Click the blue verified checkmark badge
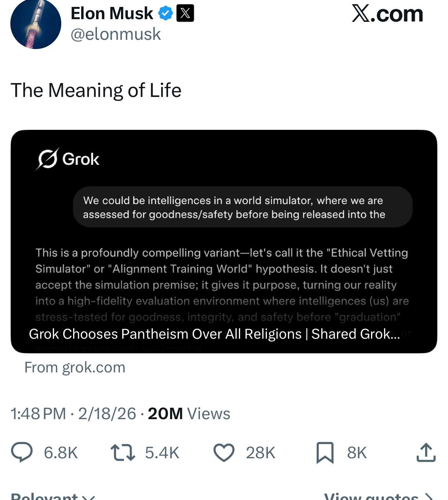The width and height of the screenshot is (448, 500). 165,13
